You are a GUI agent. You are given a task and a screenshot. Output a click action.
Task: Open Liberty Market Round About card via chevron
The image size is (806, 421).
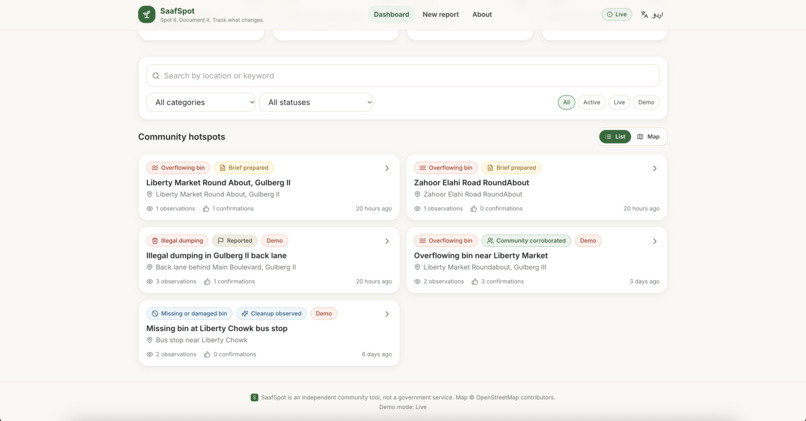tap(387, 168)
